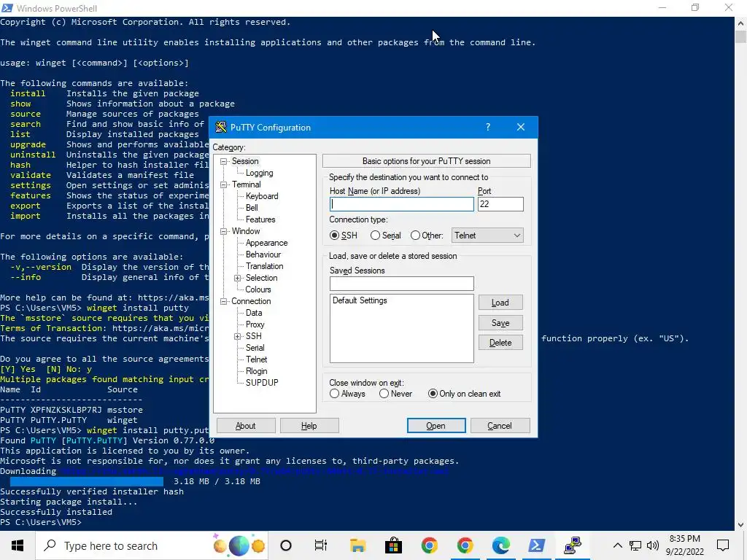Click the PuTTY icon in dialog title bar
747x560 pixels.
(x=220, y=127)
